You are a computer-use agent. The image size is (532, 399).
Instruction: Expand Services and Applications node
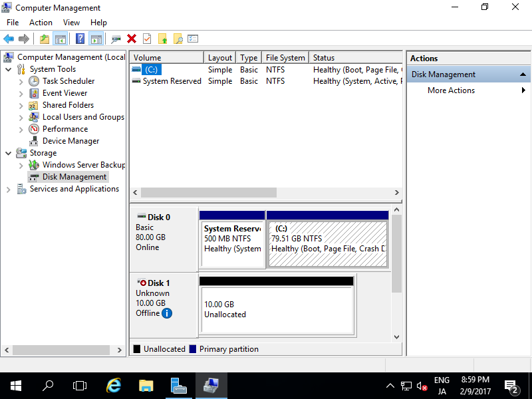(9, 190)
